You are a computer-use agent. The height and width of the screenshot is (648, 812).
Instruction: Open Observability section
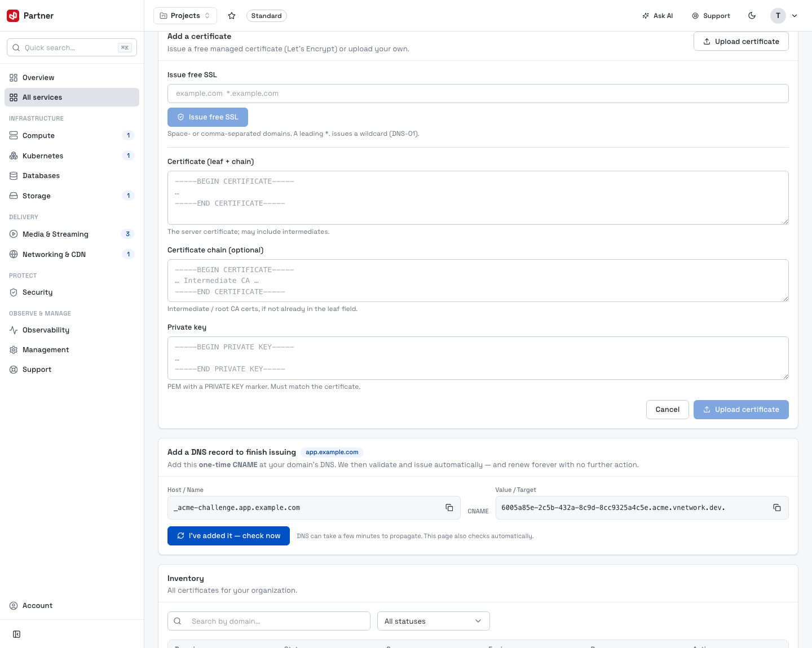click(x=72, y=330)
